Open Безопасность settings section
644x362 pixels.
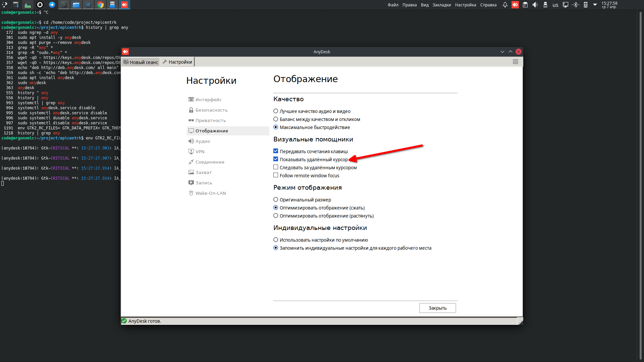point(228,110)
